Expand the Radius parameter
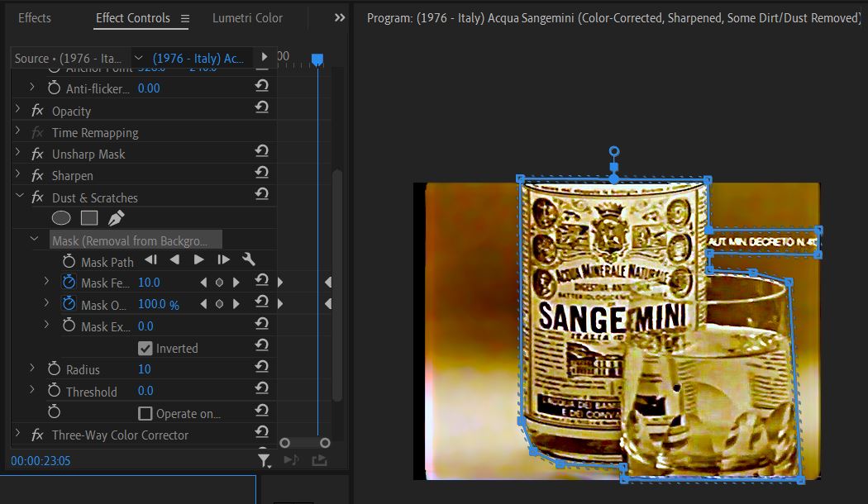868x504 pixels. 32,368
